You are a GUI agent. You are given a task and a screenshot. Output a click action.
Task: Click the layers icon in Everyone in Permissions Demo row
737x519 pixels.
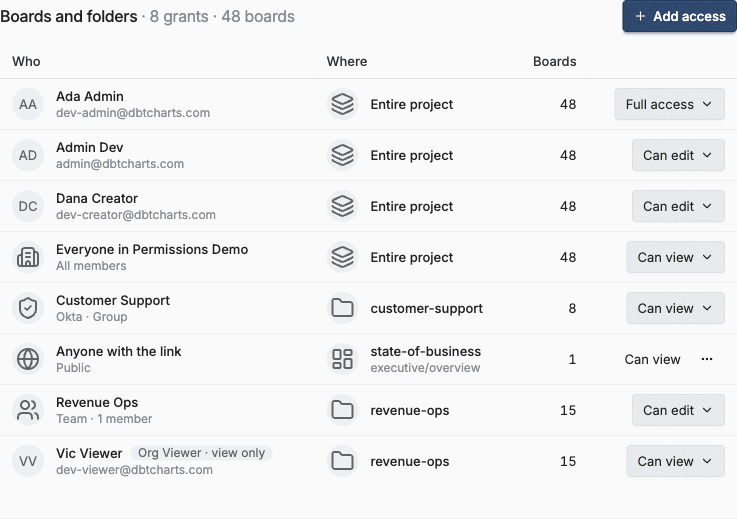point(342,257)
